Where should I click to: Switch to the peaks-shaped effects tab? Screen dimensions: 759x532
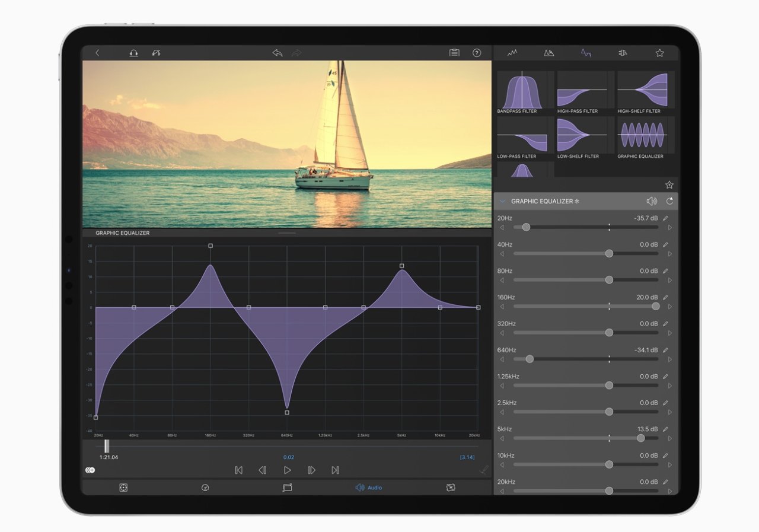(x=549, y=53)
